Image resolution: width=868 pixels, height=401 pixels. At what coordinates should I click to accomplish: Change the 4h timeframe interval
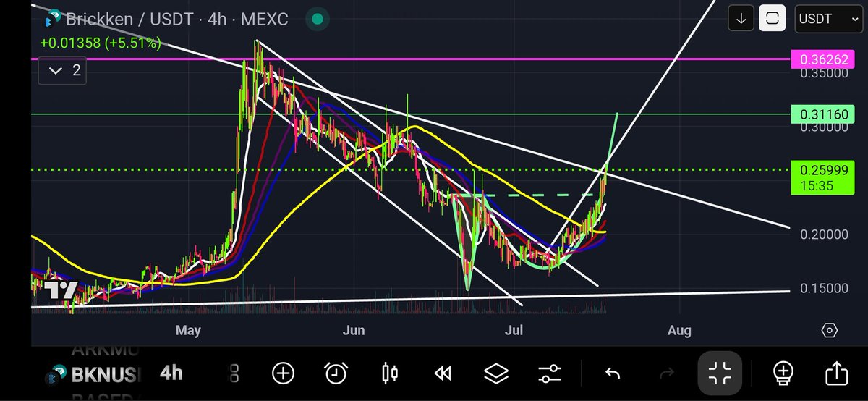coord(171,373)
